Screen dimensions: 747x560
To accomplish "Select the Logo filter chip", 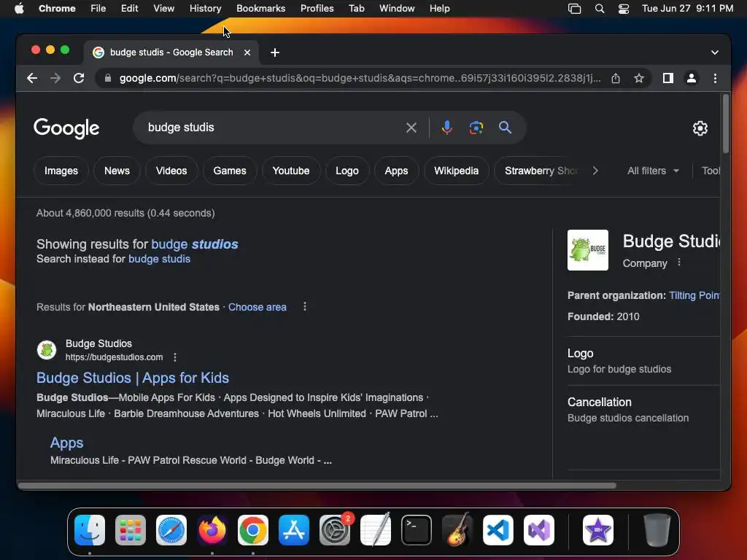I will (x=347, y=171).
